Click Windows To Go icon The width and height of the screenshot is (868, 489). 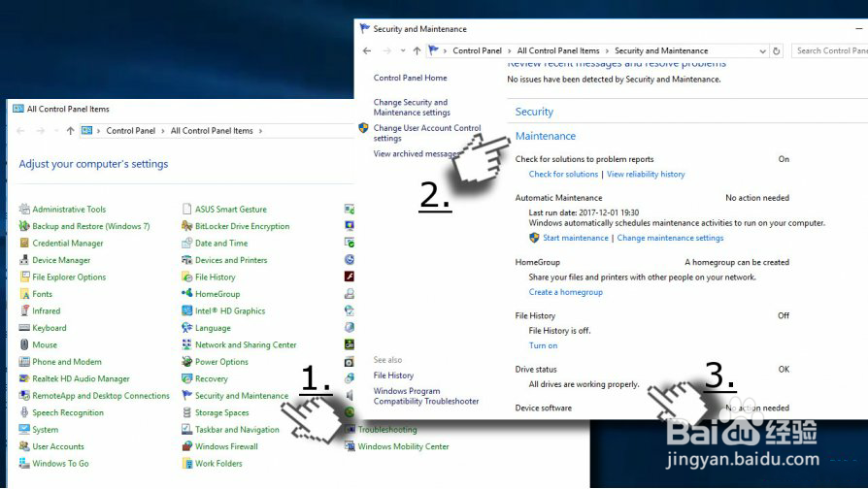[24, 463]
